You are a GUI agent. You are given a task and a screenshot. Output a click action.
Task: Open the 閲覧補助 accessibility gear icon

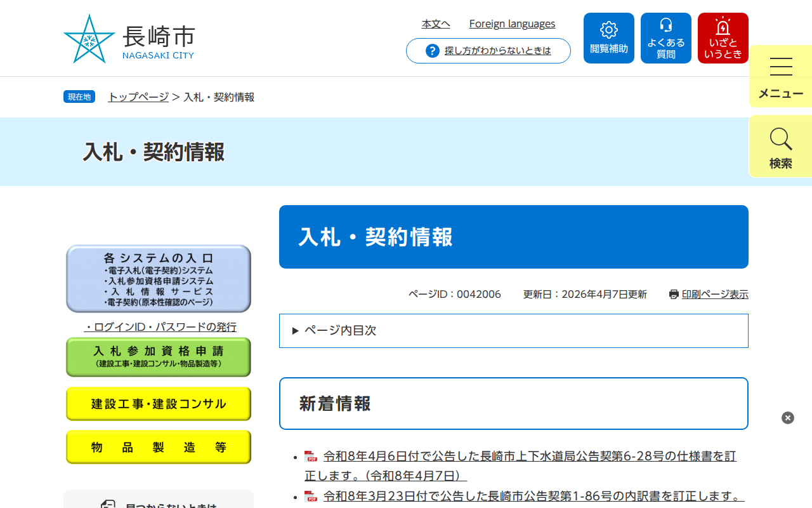608,29
